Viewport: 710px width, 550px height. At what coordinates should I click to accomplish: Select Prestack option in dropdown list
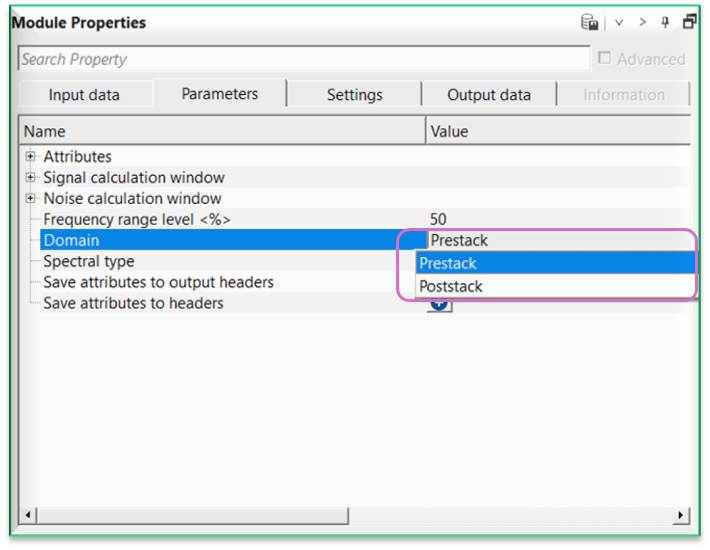tap(448, 263)
